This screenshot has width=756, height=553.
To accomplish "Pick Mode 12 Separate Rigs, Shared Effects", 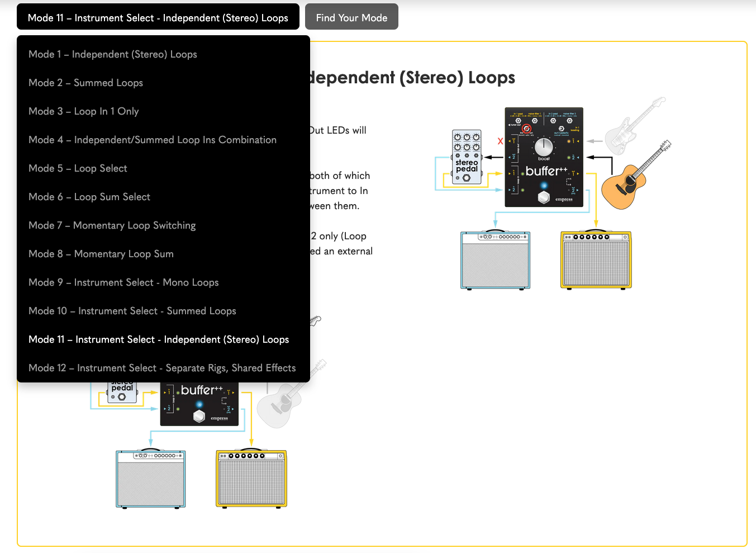I will point(161,368).
